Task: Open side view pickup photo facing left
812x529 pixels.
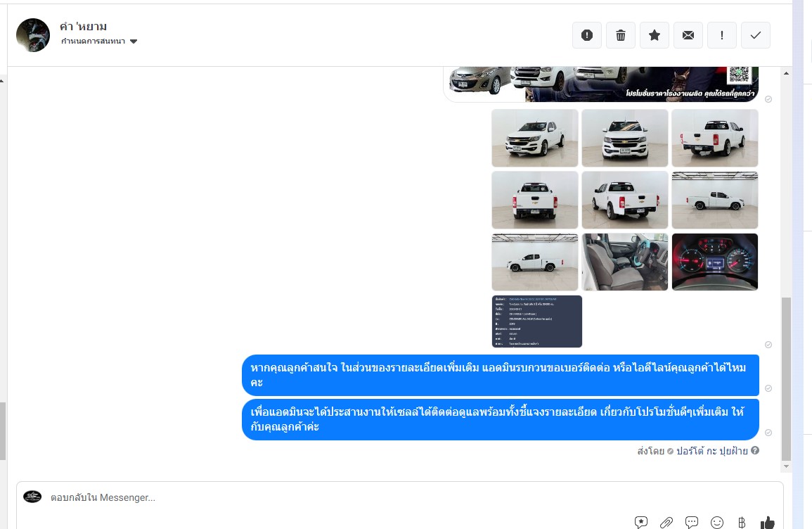Action: [715, 200]
